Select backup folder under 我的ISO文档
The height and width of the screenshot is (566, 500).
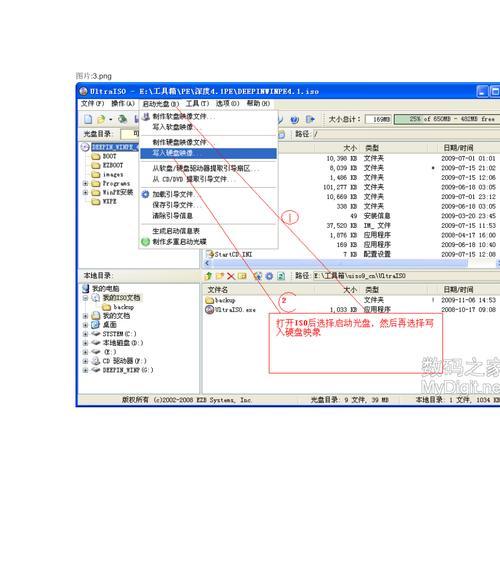118,307
